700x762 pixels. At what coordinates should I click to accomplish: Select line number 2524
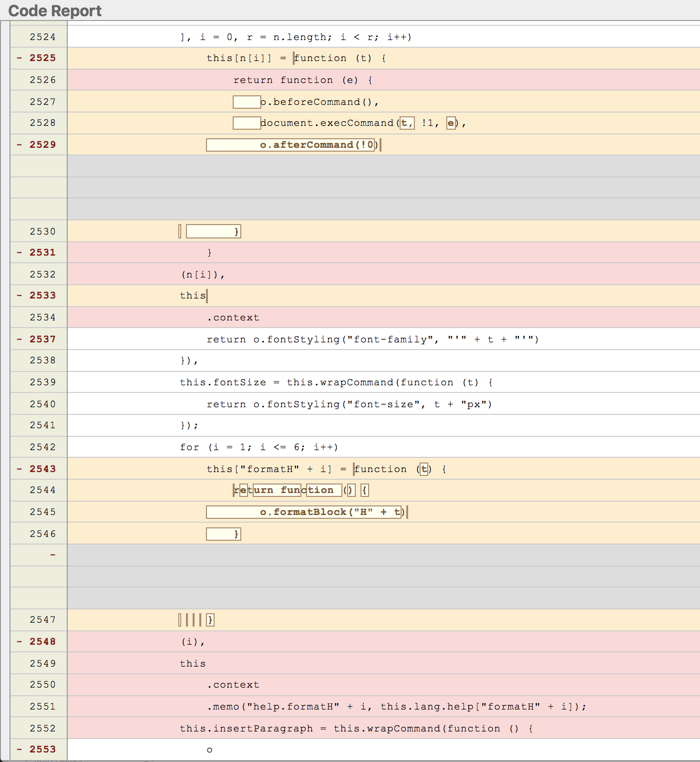click(x=42, y=37)
